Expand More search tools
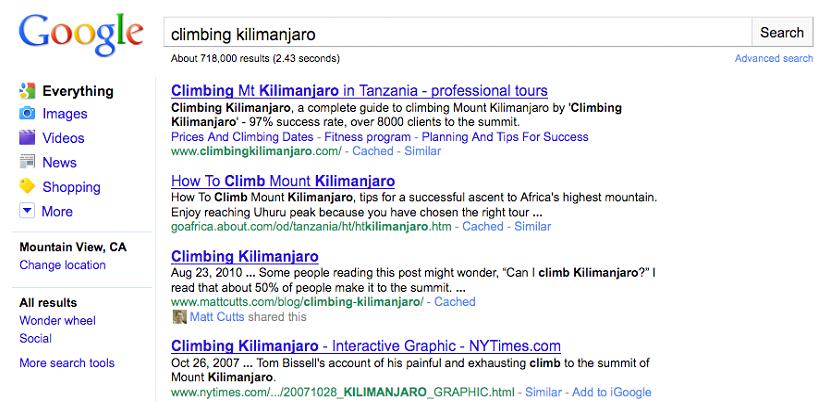Viewport: 824px width, 418px height. tap(67, 363)
